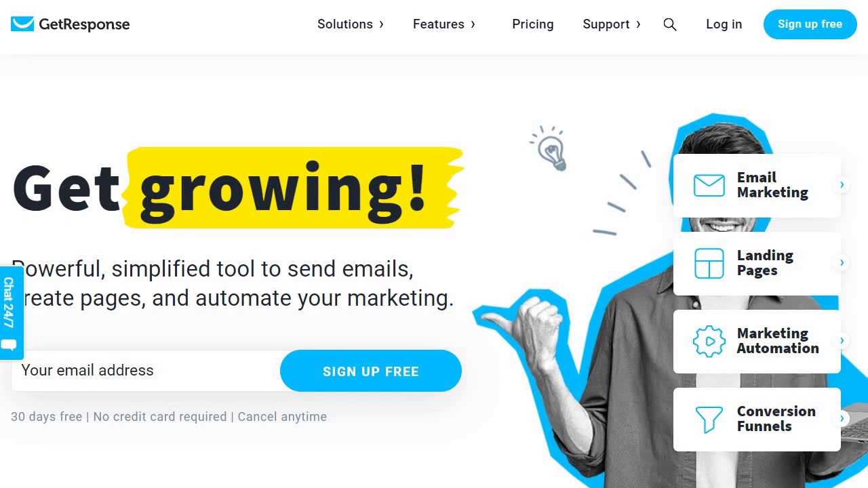
Task: Click the SIGN UP FREE form button
Action: click(x=371, y=371)
